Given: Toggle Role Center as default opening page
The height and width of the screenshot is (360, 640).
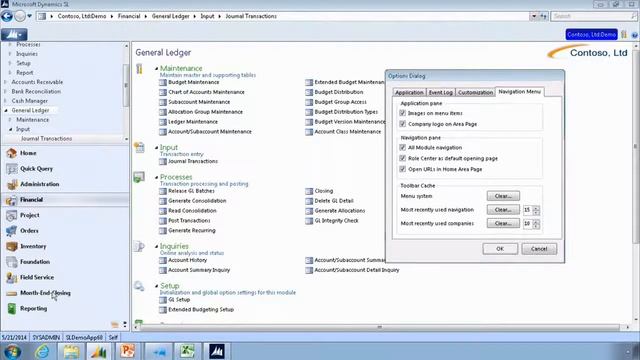Looking at the screenshot, I should point(403,158).
